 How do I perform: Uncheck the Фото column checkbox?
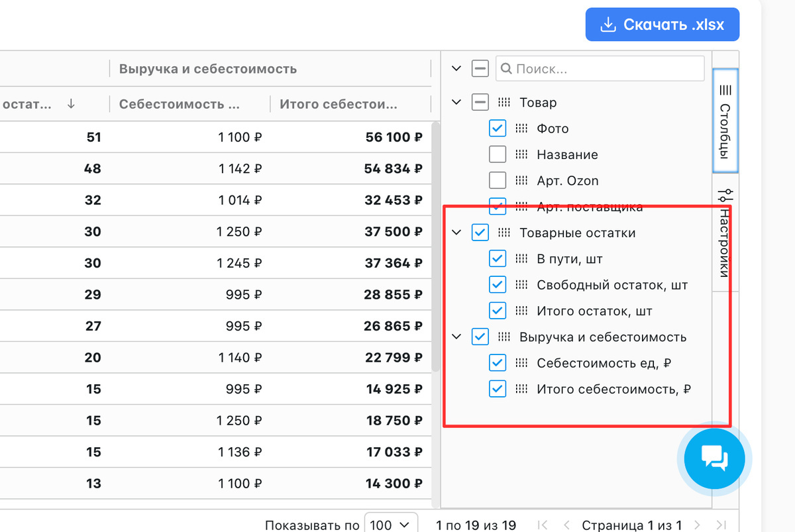coord(497,129)
